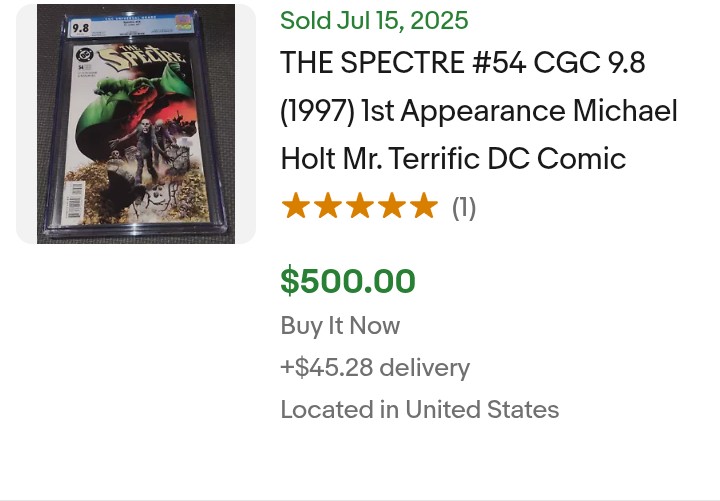Click the $500.00 sold price

[x=348, y=281]
